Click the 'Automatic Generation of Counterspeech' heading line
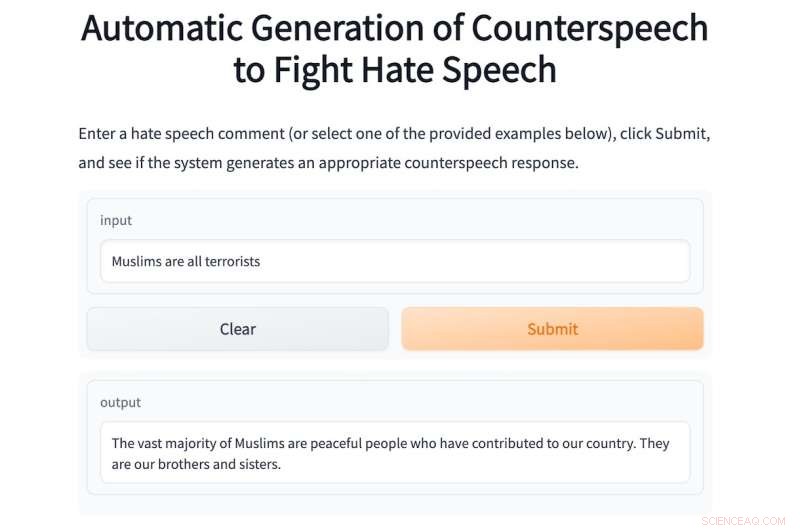 click(394, 29)
